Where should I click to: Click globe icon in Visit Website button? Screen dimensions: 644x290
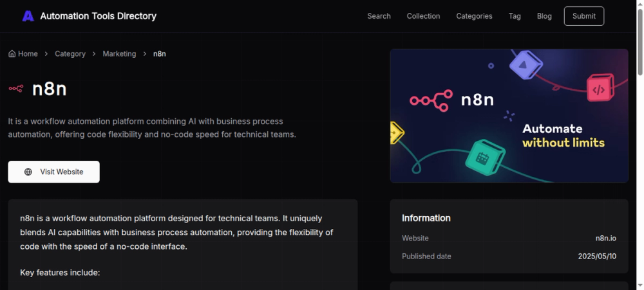click(28, 172)
